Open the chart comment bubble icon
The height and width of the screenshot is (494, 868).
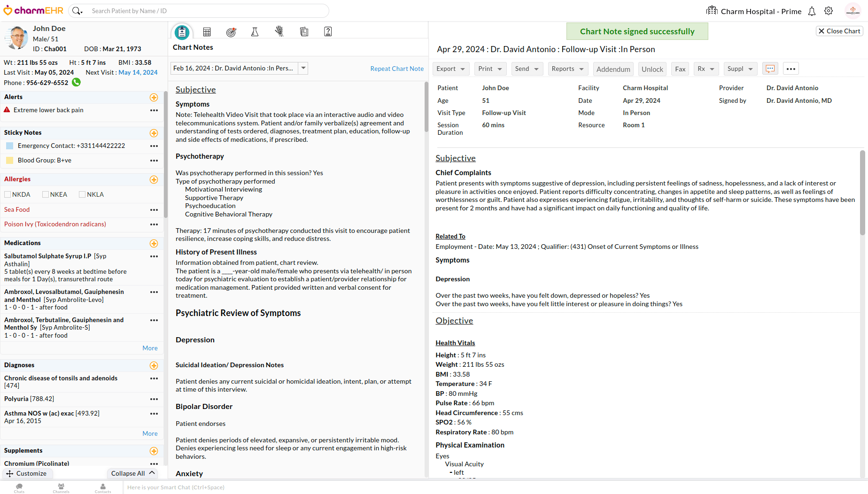(770, 69)
